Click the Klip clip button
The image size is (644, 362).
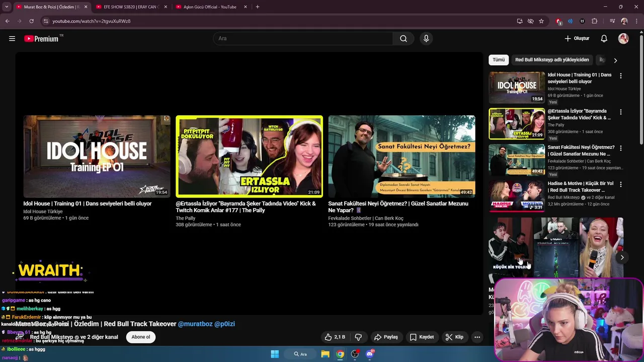tap(454, 337)
